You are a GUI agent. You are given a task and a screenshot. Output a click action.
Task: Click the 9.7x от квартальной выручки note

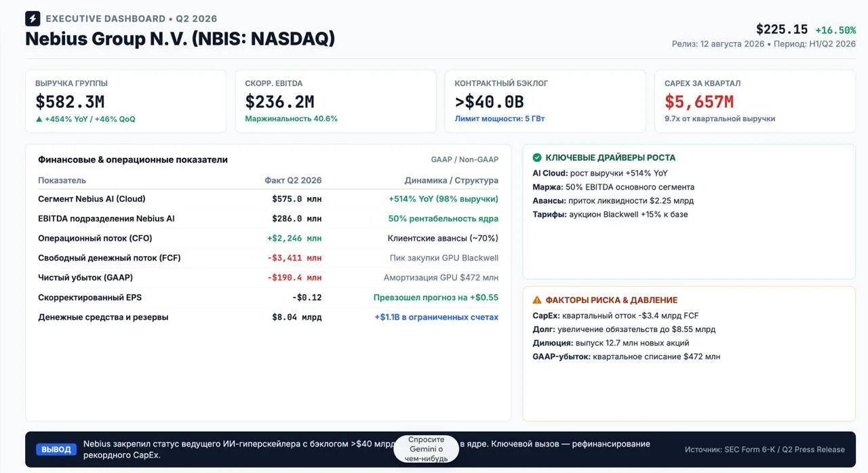coord(719,119)
